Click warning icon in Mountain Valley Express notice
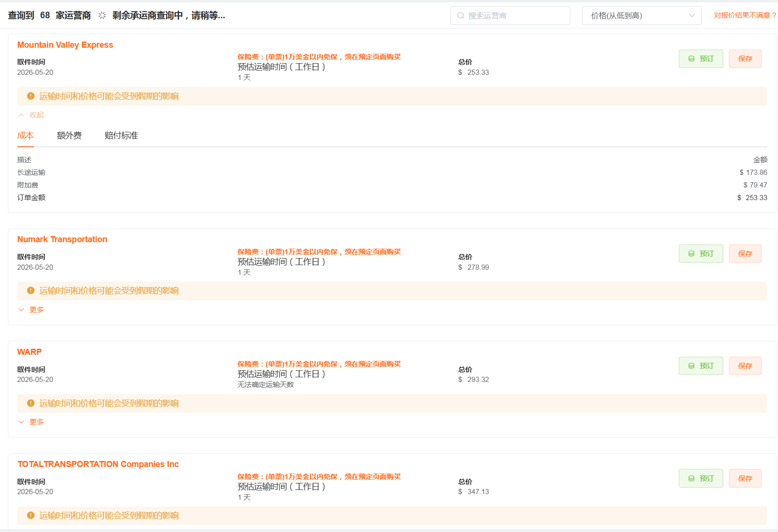The height and width of the screenshot is (532, 778). (31, 96)
